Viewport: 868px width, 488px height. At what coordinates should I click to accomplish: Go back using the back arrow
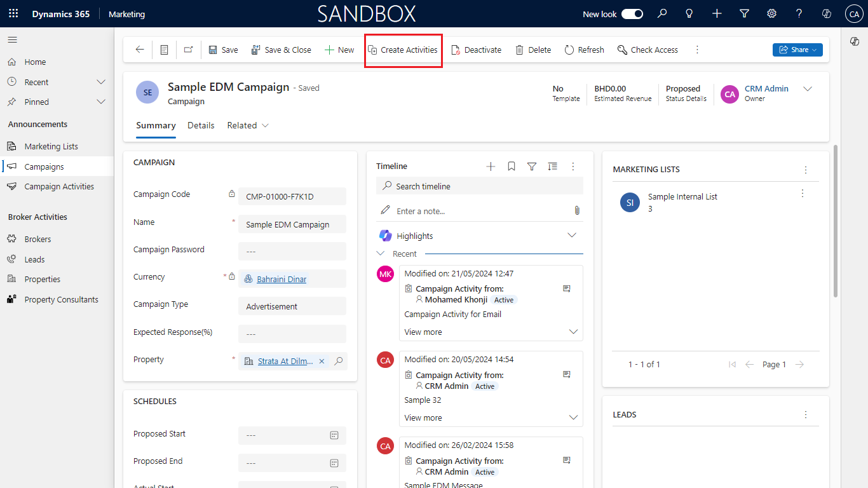tap(140, 50)
